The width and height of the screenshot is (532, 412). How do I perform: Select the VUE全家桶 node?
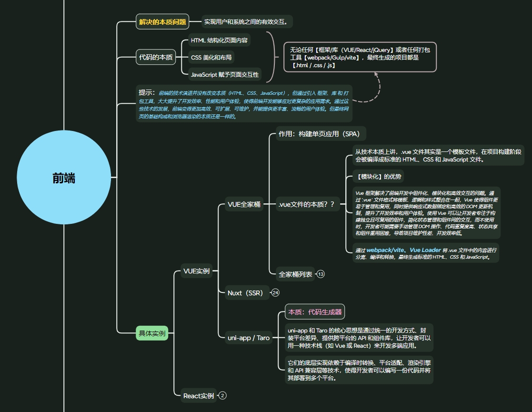244,205
